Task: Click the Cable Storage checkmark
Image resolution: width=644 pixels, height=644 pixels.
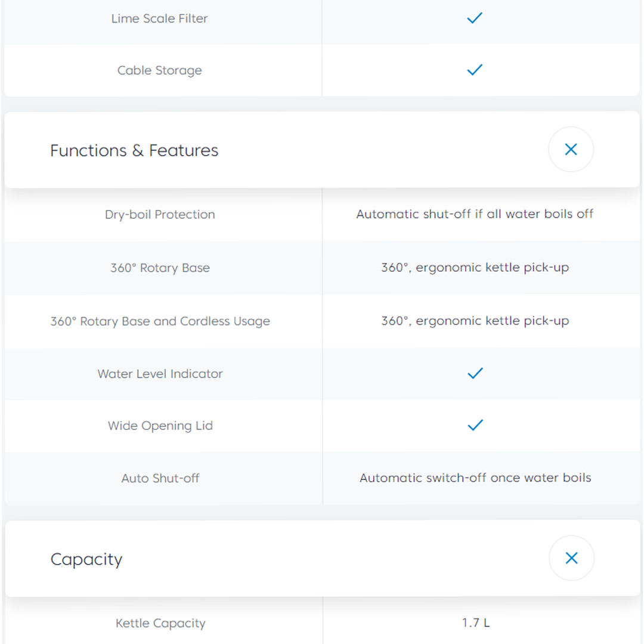Action: [475, 70]
